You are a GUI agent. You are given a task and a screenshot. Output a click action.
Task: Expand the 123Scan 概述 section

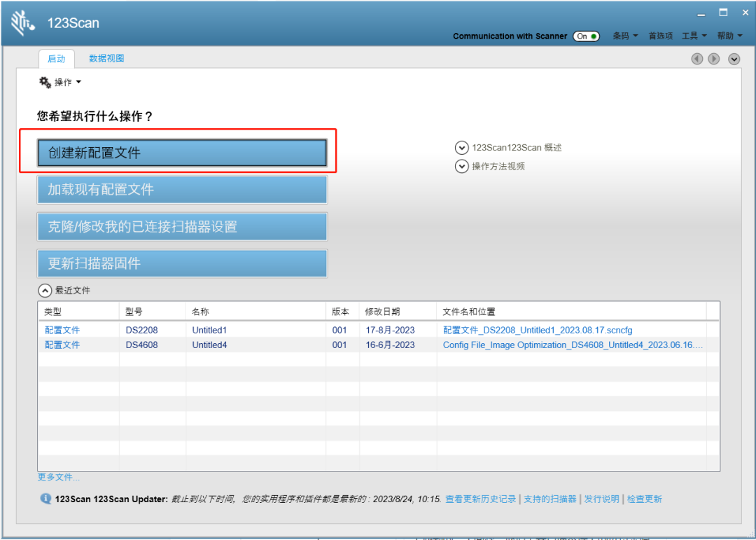461,148
